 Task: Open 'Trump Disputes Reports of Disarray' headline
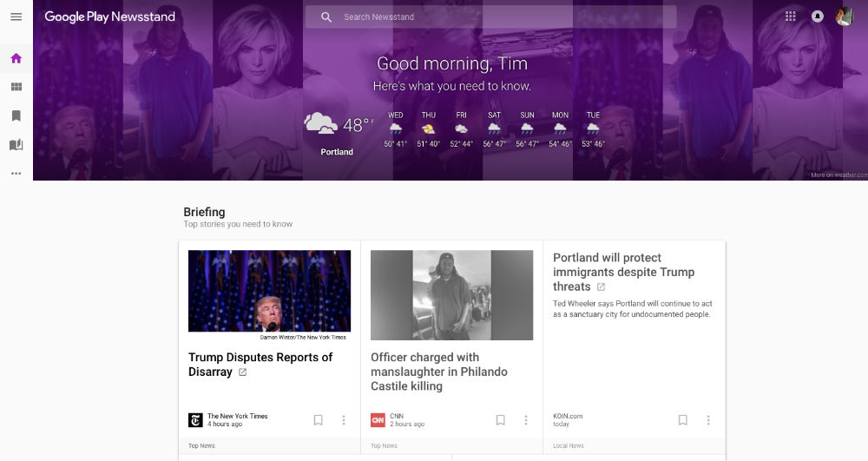click(260, 364)
